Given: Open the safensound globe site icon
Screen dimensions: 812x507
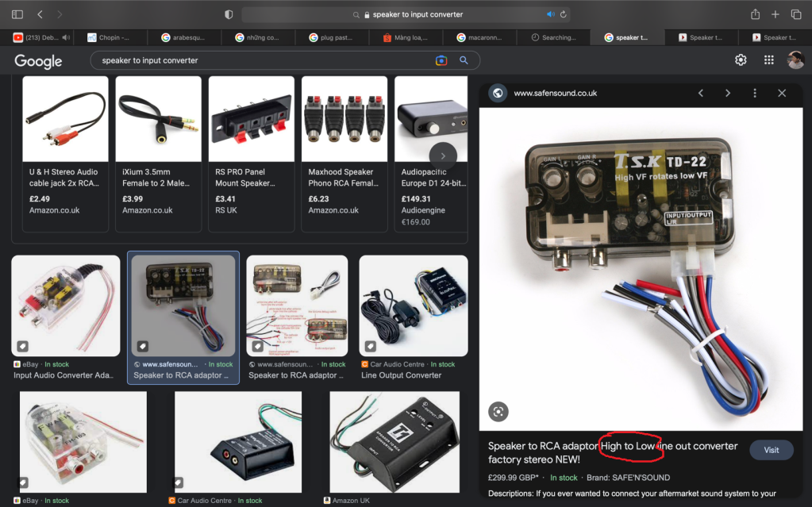Looking at the screenshot, I should 498,93.
